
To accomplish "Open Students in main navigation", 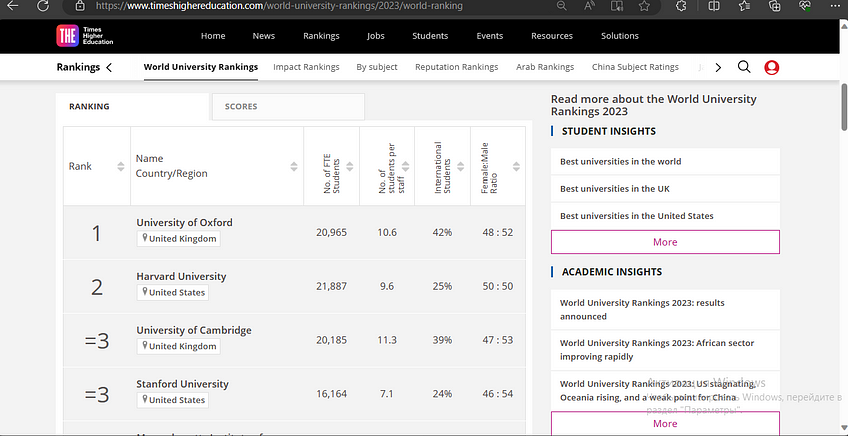I will click(x=430, y=36).
